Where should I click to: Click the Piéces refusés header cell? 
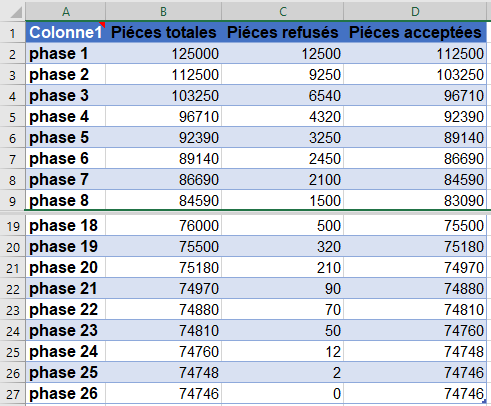(x=283, y=32)
